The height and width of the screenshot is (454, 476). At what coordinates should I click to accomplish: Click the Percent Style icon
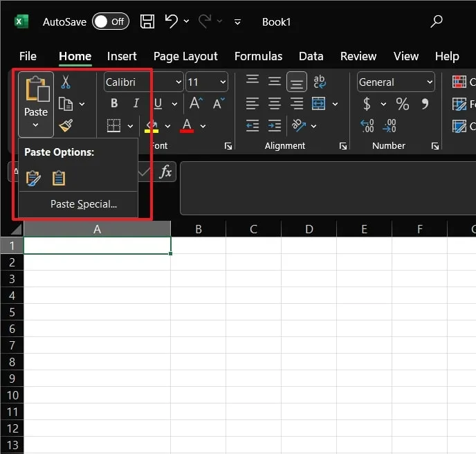(x=402, y=104)
